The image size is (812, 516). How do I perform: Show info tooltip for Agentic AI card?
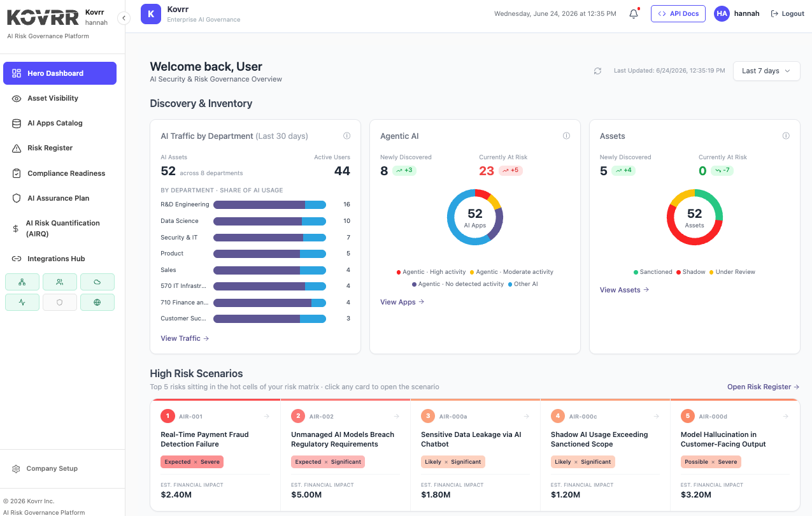[566, 136]
